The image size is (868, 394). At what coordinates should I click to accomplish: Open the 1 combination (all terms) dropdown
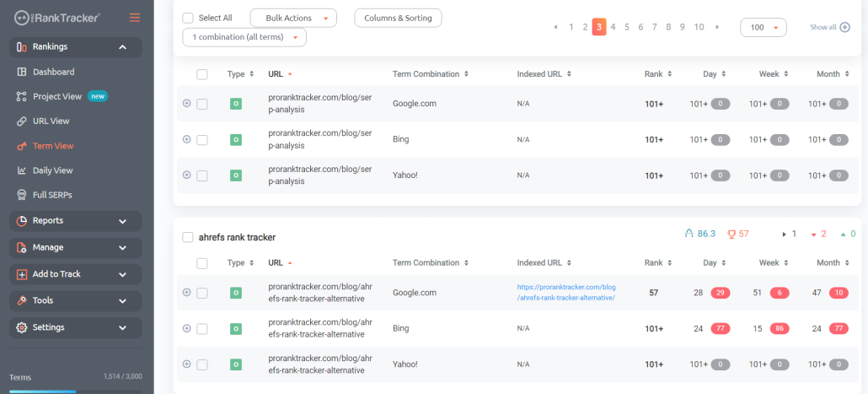click(x=244, y=37)
